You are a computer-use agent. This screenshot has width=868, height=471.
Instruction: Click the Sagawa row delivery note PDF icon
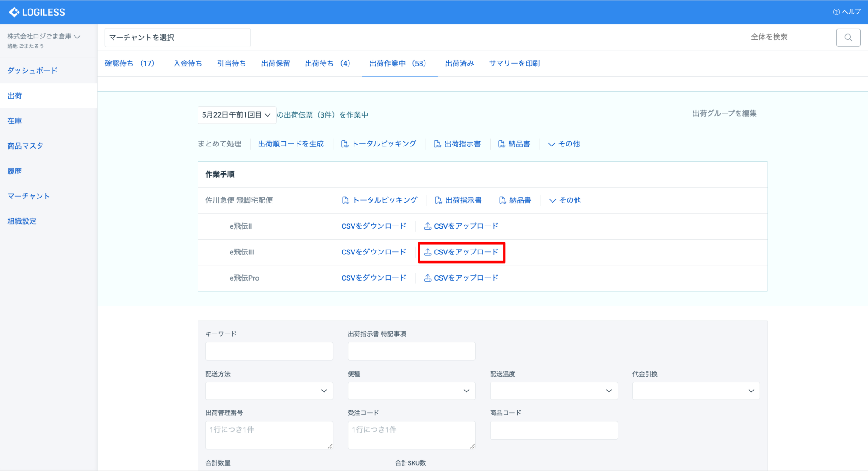point(502,200)
